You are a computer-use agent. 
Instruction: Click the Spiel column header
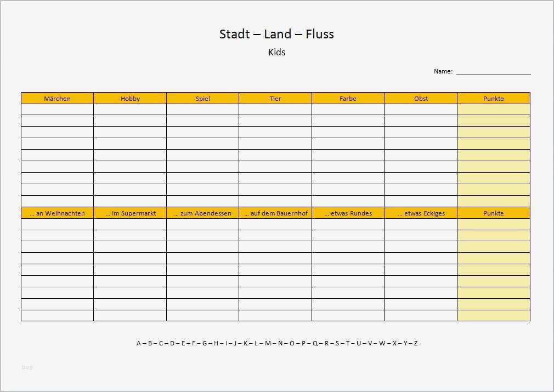[202, 99]
